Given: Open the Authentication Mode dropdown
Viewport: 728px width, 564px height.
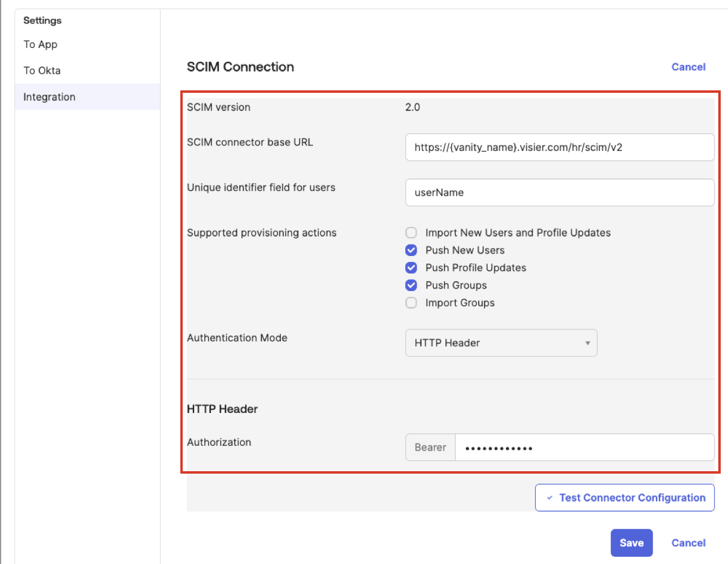Looking at the screenshot, I should pyautogui.click(x=501, y=343).
